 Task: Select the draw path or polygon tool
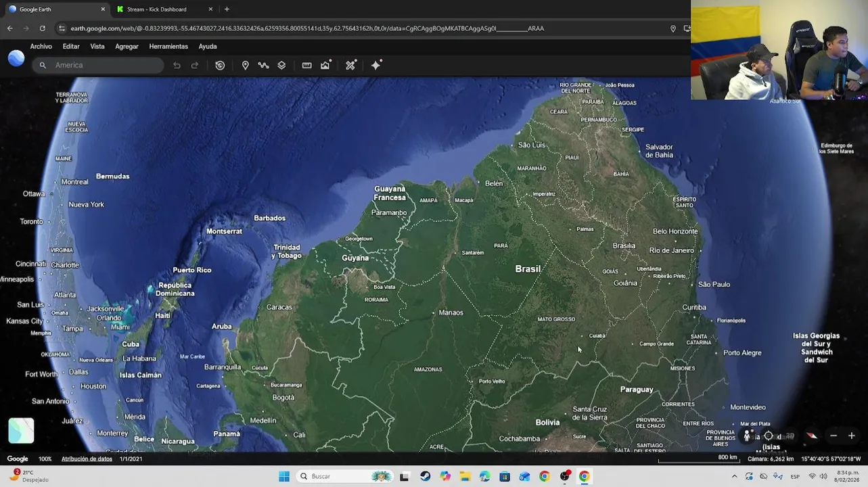tap(263, 66)
